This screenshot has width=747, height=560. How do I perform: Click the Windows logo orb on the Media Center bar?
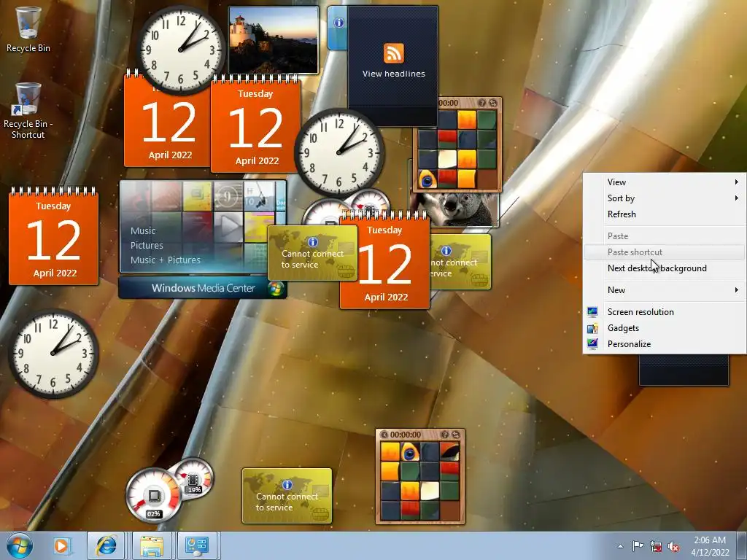pos(276,288)
